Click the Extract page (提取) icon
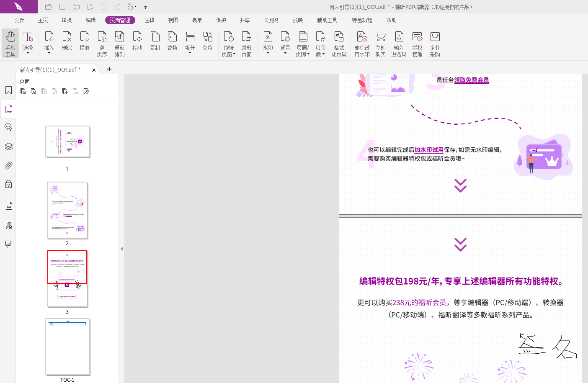The width and height of the screenshot is (588, 383). click(84, 41)
